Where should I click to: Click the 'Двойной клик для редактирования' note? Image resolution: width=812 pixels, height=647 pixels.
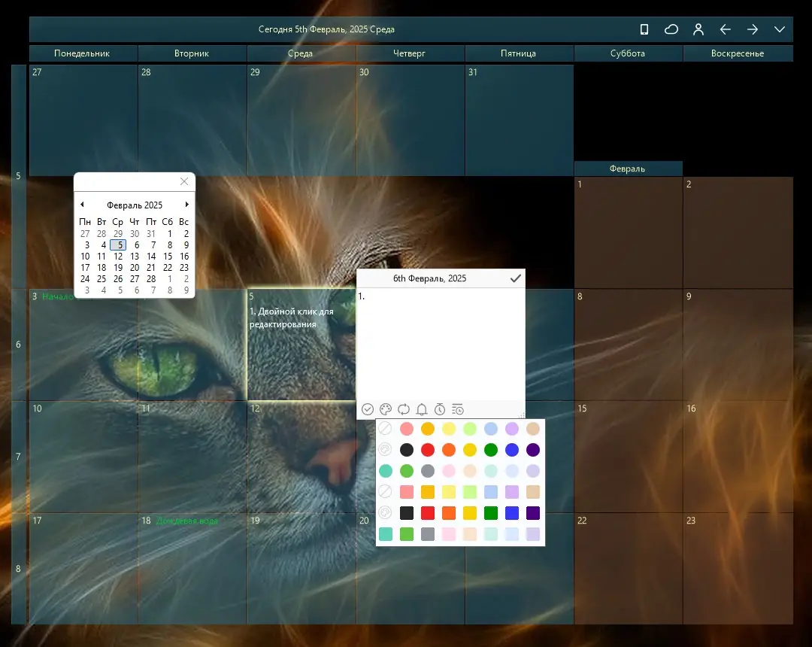[292, 317]
